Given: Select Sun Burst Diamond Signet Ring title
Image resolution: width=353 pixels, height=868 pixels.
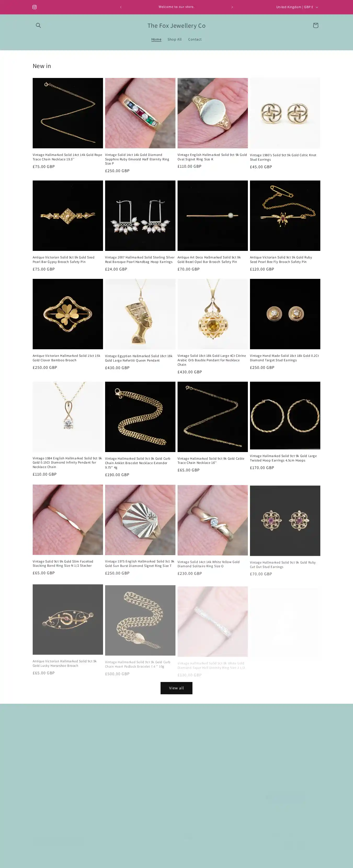Looking at the screenshot, I should tap(139, 563).
